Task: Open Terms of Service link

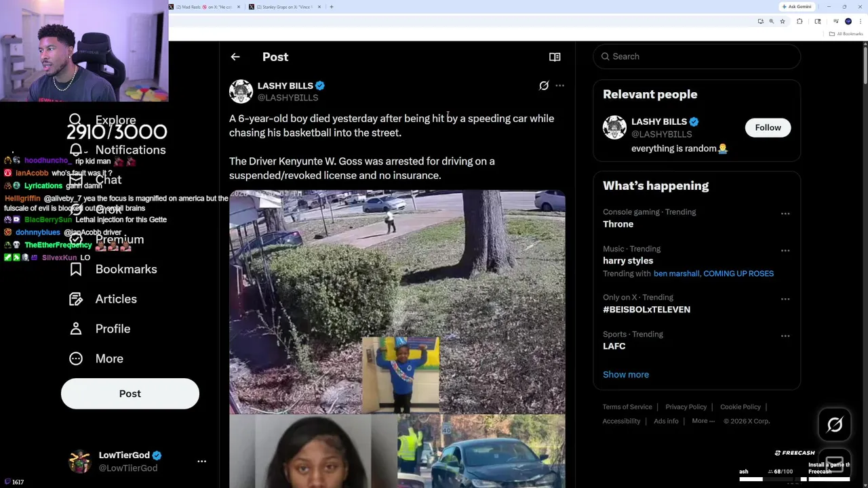Action: pyautogui.click(x=627, y=407)
